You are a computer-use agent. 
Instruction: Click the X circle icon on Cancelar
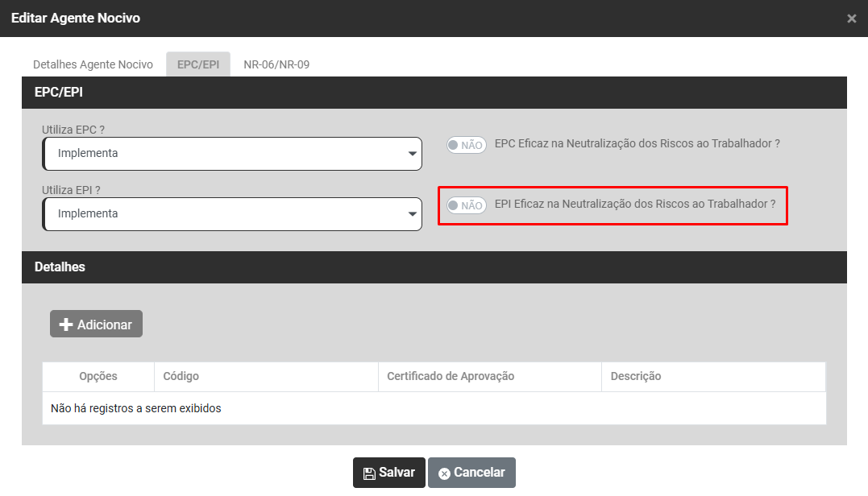(x=444, y=473)
